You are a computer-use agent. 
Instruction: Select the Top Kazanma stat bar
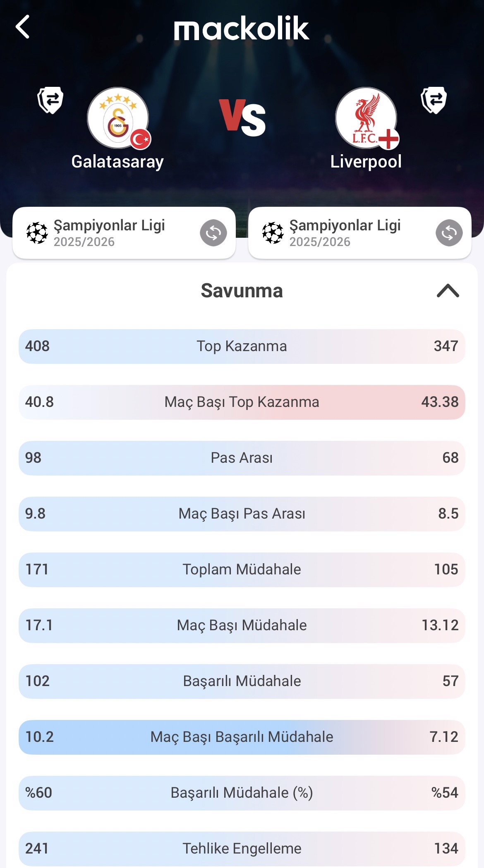point(242,347)
